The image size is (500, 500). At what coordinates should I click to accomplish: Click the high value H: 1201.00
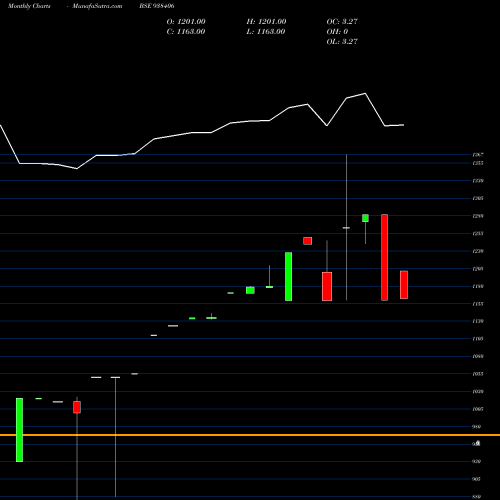tap(266, 22)
